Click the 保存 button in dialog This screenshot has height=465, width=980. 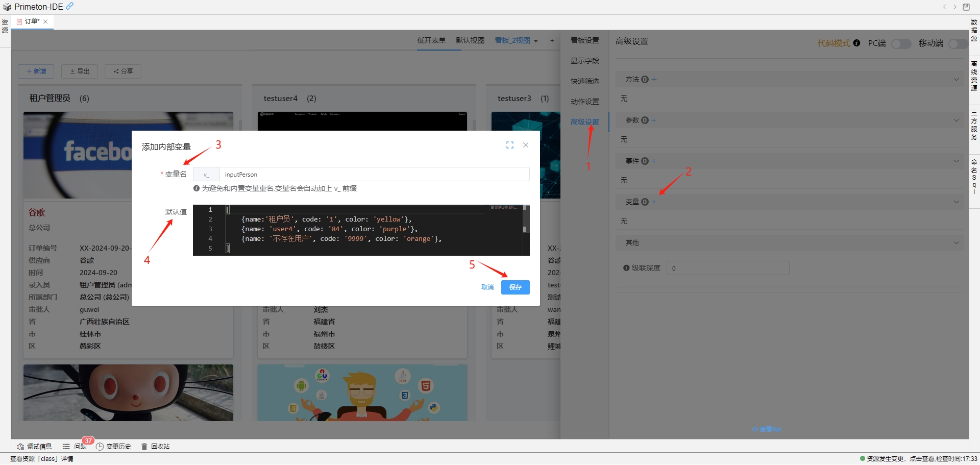click(x=515, y=287)
